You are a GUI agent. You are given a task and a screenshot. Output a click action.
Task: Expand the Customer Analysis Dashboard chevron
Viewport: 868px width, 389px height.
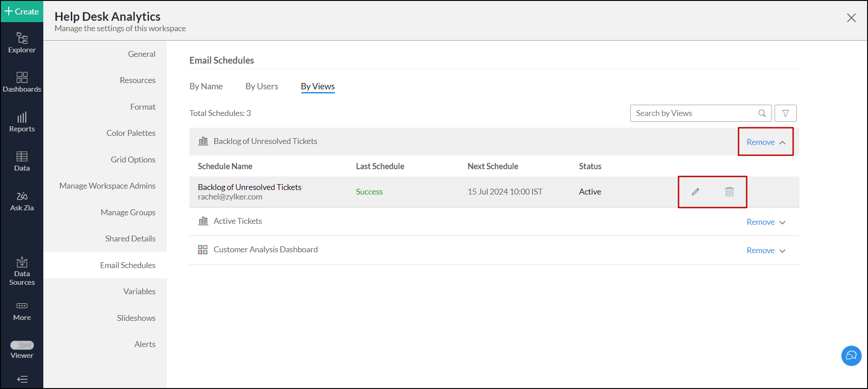point(782,251)
